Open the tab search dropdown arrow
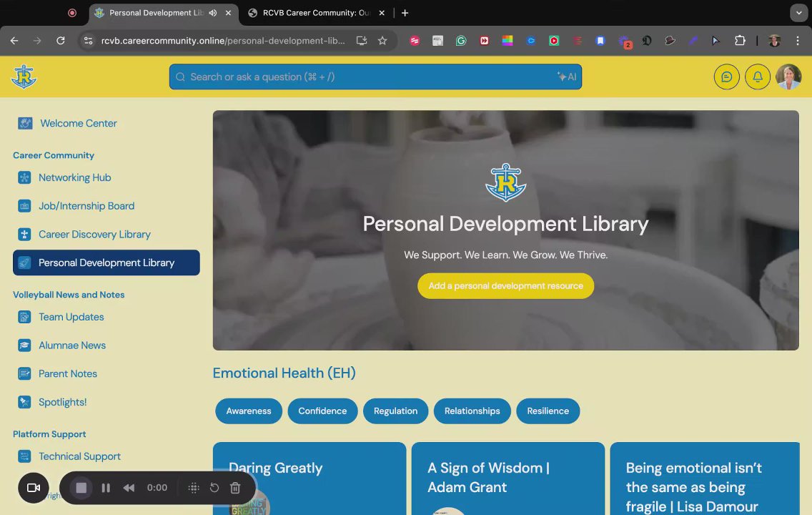 (x=798, y=13)
